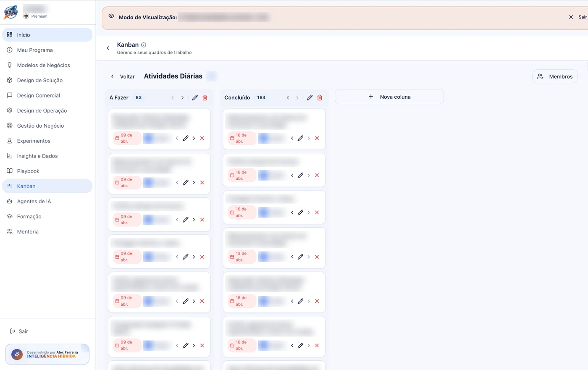Open Agentes de IA
588x370 pixels.
pyautogui.click(x=47, y=201)
